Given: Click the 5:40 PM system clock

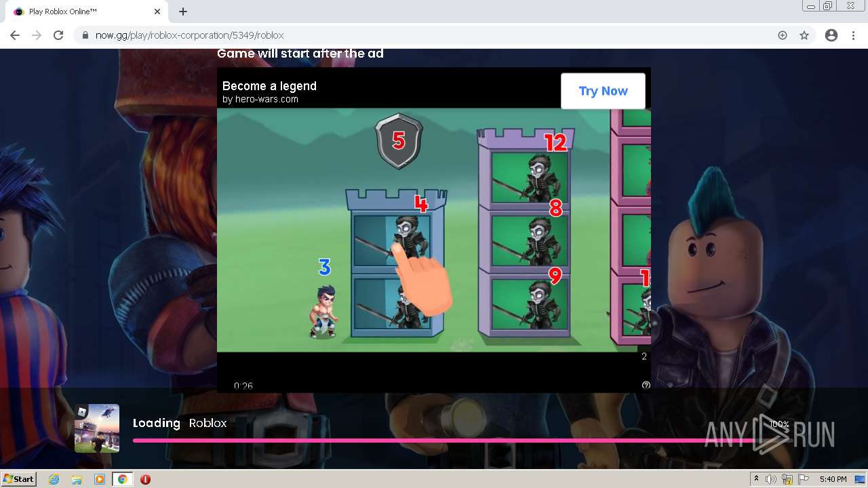Looking at the screenshot, I should 833,479.
